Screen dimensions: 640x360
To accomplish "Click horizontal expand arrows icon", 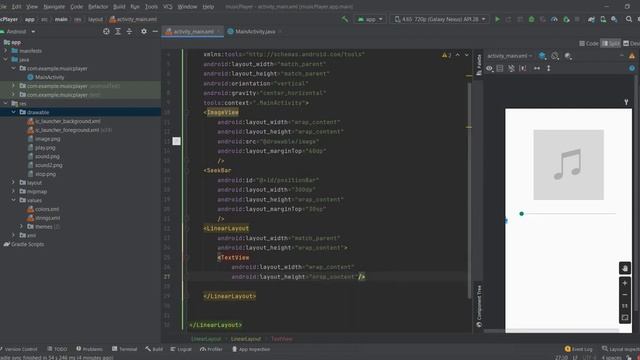I will point(537,69).
